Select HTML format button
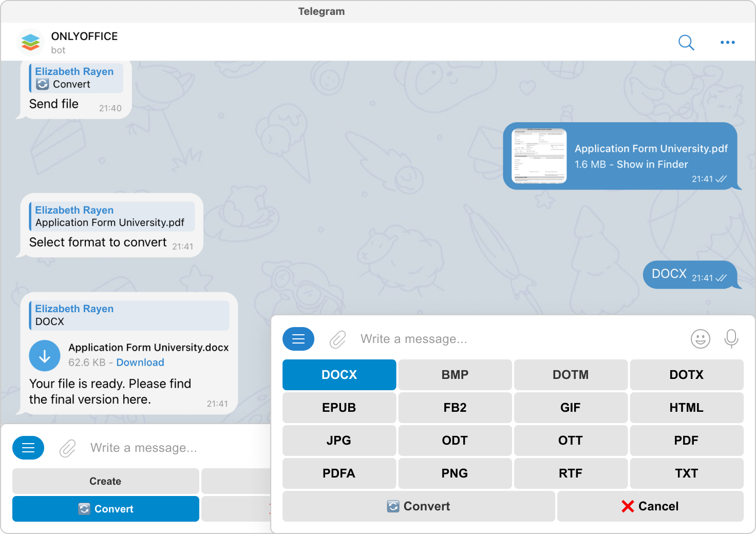Image resolution: width=756 pixels, height=534 pixels. tap(687, 408)
